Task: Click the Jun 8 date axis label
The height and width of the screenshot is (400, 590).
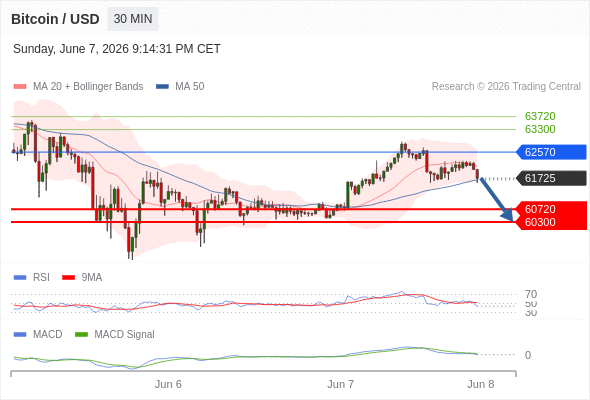Action: click(481, 384)
